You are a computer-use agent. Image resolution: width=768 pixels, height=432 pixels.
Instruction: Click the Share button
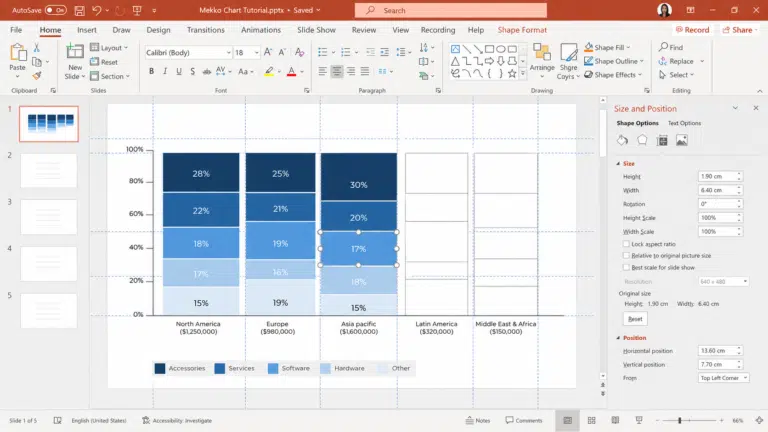click(738, 30)
